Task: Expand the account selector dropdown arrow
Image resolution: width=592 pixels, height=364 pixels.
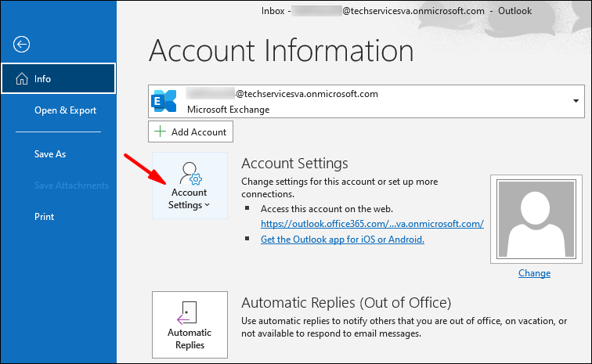Action: pos(576,102)
